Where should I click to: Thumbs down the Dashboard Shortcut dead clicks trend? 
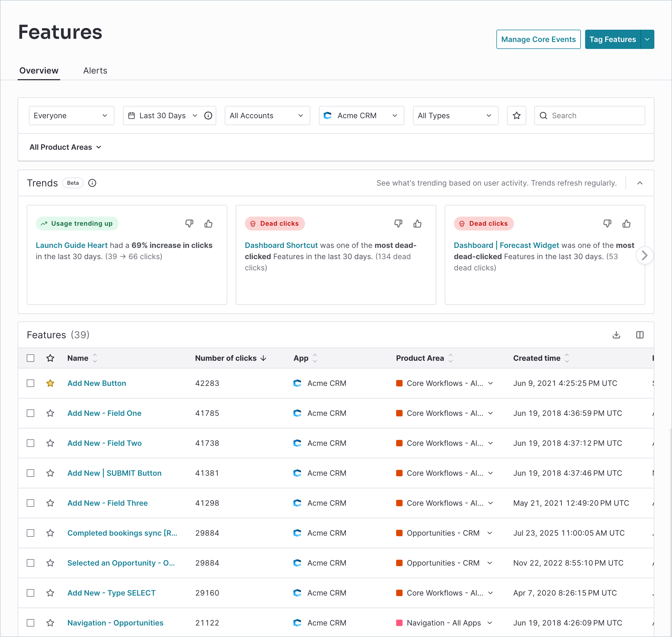point(399,223)
